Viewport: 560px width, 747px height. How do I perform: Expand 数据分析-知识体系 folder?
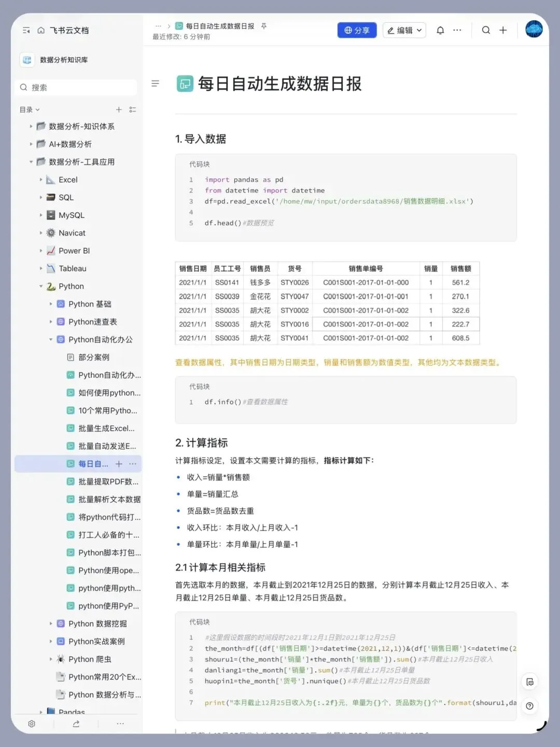pyautogui.click(x=31, y=126)
